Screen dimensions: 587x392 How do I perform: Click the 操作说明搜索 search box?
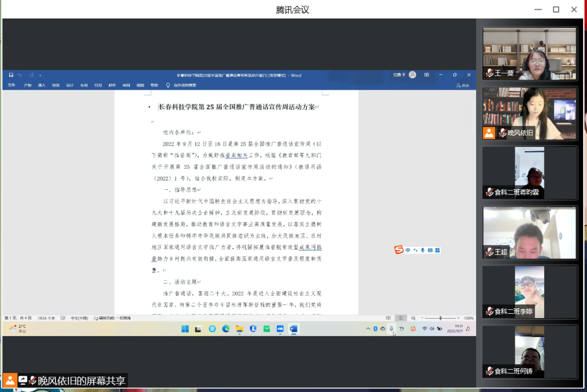click(x=185, y=85)
